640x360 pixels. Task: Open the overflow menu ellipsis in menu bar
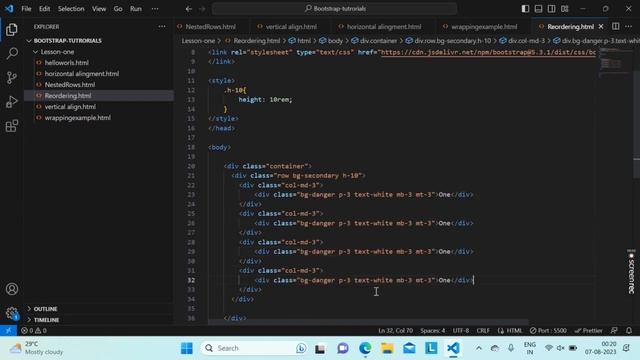155,9
